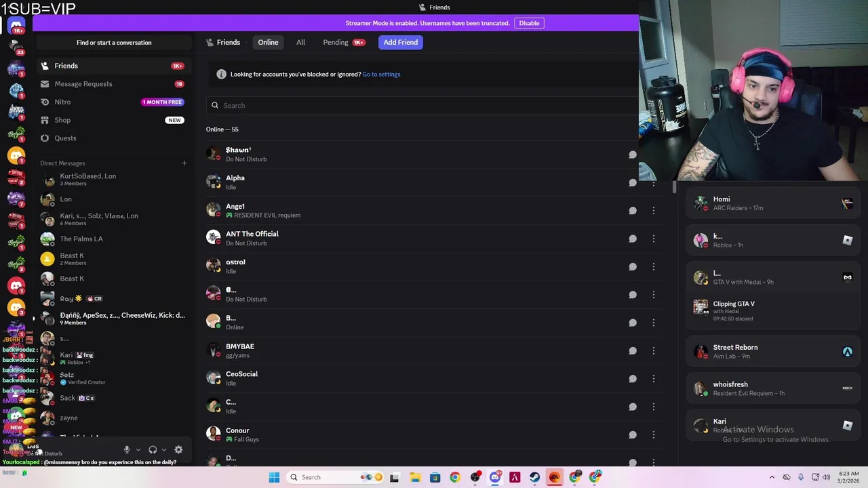Expand microphone input options chevron

[x=138, y=449]
